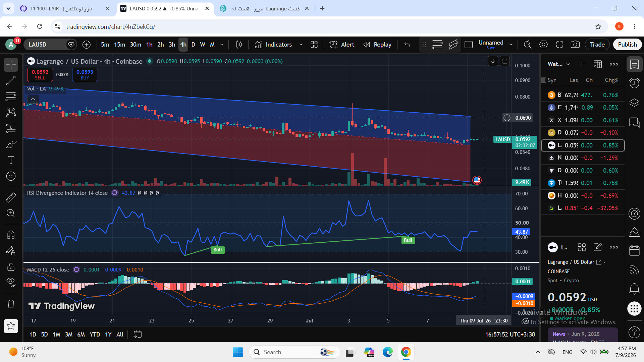644x362 pixels.
Task: Select the text annotation tool
Action: (11, 160)
